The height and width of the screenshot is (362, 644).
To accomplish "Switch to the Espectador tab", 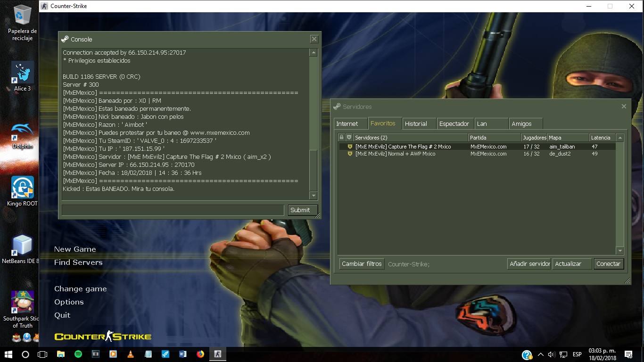I will [455, 123].
